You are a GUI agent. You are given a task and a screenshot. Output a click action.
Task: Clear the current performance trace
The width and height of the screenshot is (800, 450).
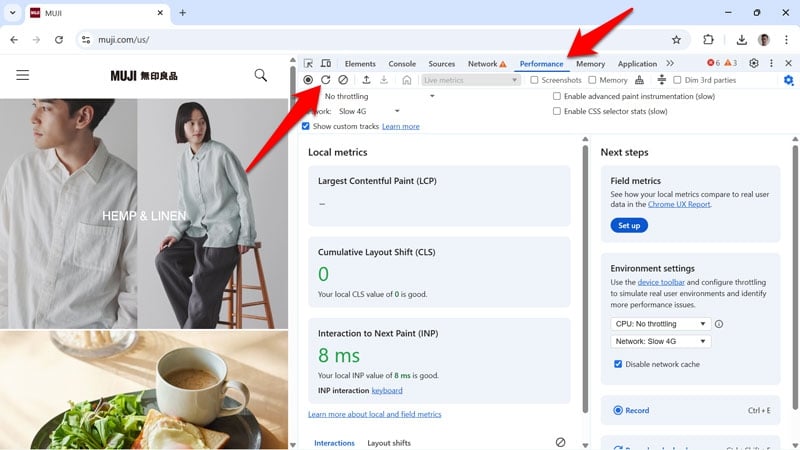click(343, 80)
